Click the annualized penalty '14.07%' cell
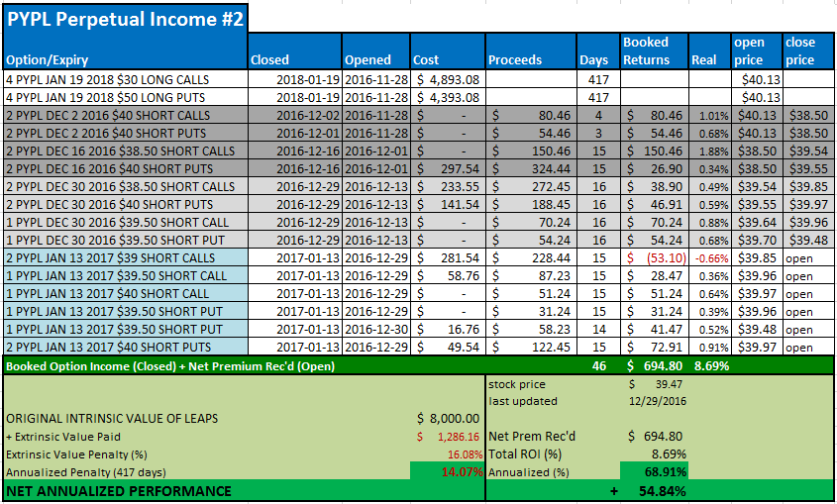Viewport: 837px width, 504px height. pos(448,472)
